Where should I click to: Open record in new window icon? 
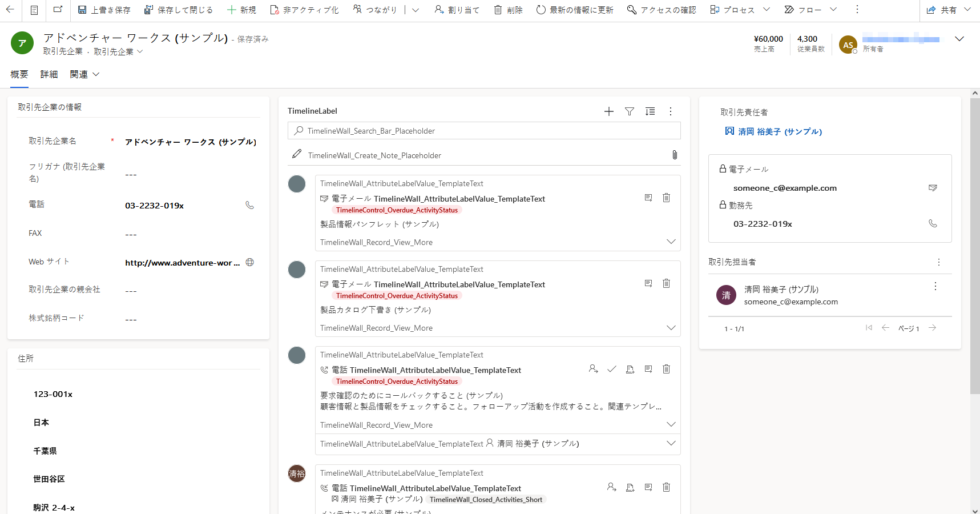point(58,10)
